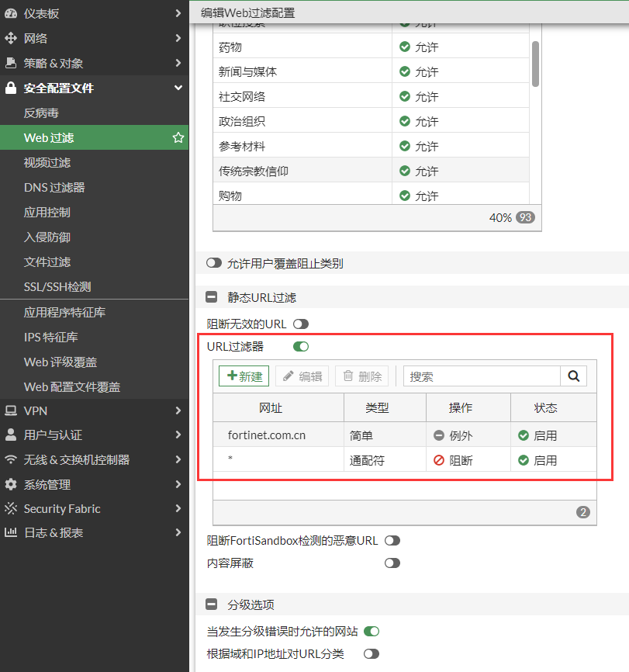The image size is (629, 672).
Task: Click the Security Fabric icon in sidebar
Action: pos(11,509)
